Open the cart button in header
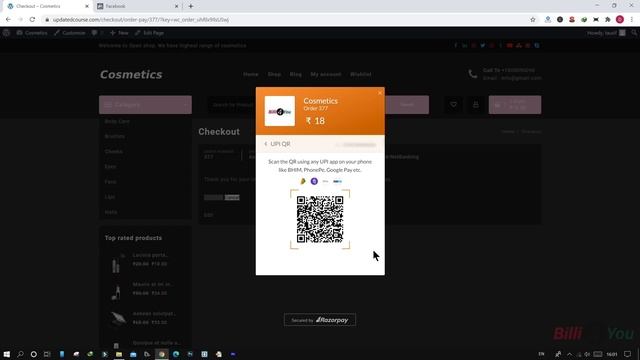 [515, 105]
